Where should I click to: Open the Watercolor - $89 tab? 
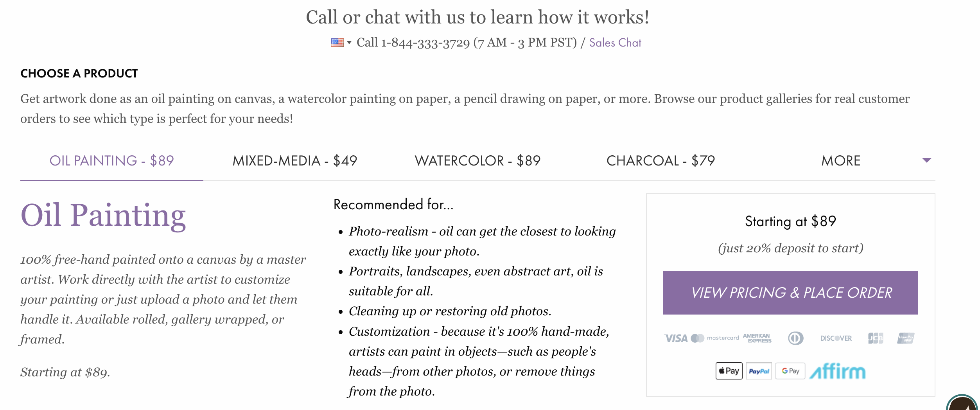point(477,161)
